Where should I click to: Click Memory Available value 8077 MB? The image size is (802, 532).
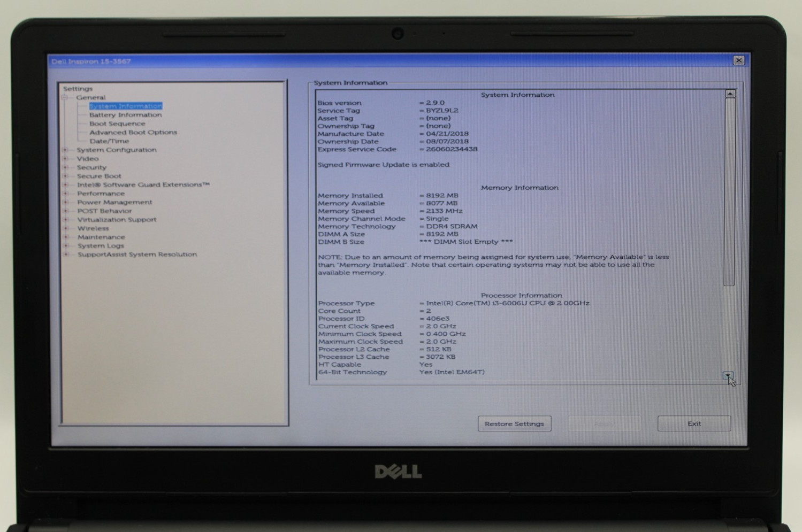(442, 203)
